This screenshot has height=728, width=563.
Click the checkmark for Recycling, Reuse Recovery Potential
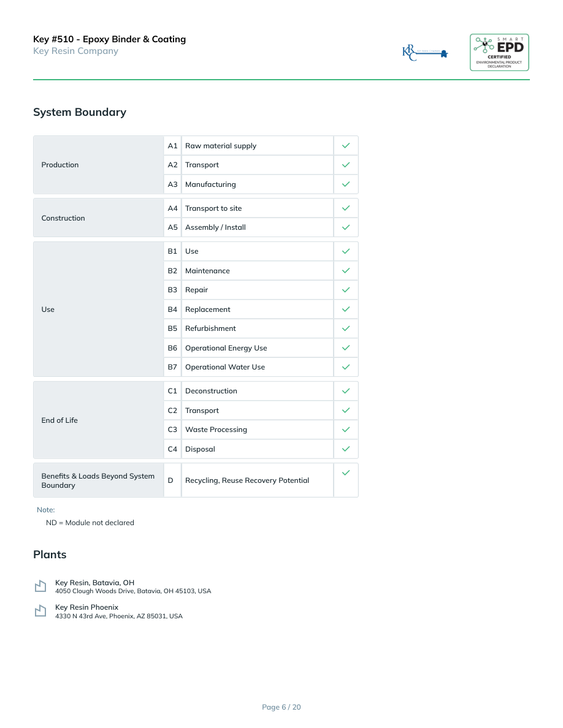[x=346, y=472]
